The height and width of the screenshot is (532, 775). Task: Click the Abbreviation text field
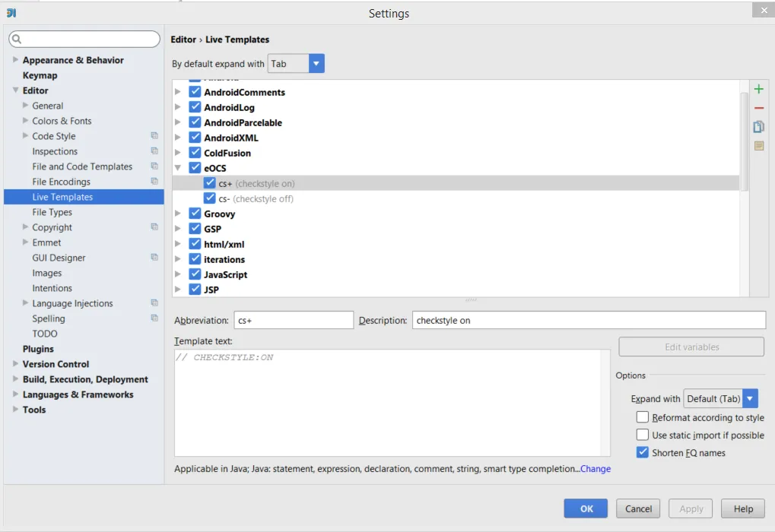293,320
